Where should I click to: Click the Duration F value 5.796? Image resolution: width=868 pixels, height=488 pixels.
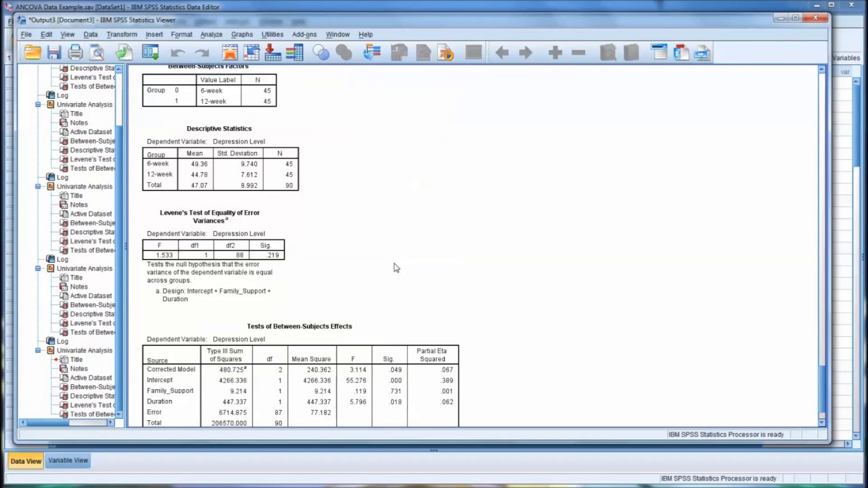pyautogui.click(x=358, y=402)
